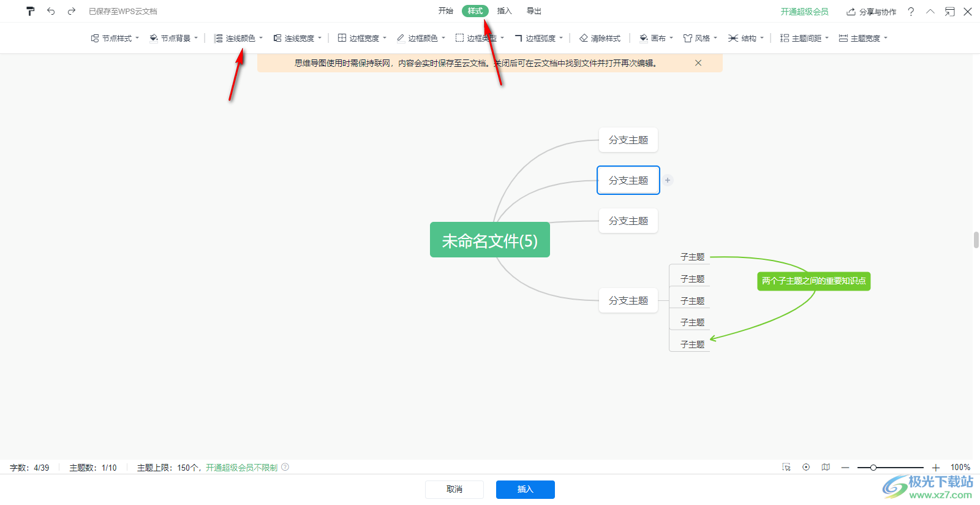Viewport: 980px width, 505px height.
Task: Open the 画布 canvas dropdown
Action: (657, 38)
